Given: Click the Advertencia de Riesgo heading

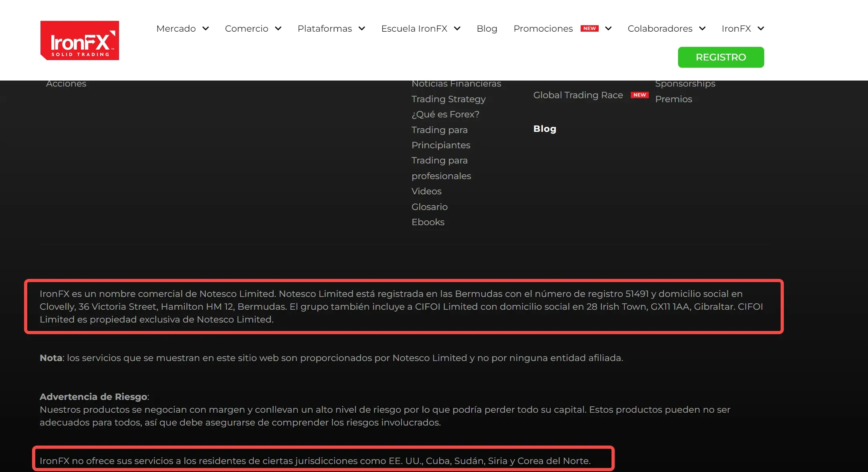Looking at the screenshot, I should click(x=94, y=397).
